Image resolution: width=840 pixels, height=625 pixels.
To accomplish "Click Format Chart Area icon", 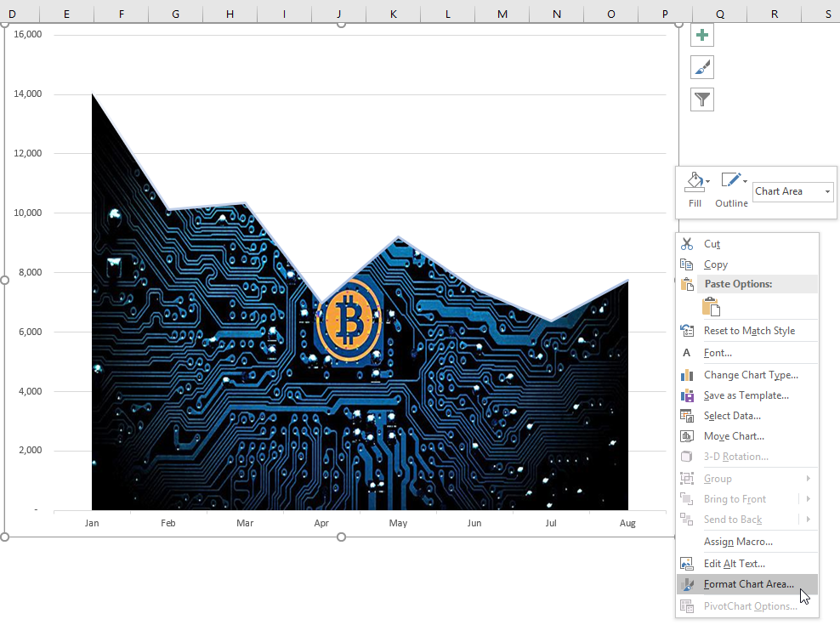I will coord(687,584).
